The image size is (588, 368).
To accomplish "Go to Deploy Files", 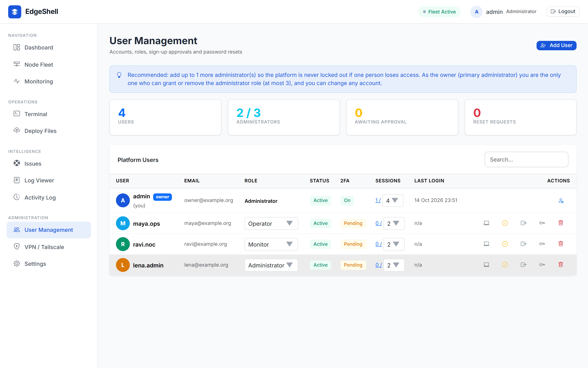I will click(x=49, y=131).
